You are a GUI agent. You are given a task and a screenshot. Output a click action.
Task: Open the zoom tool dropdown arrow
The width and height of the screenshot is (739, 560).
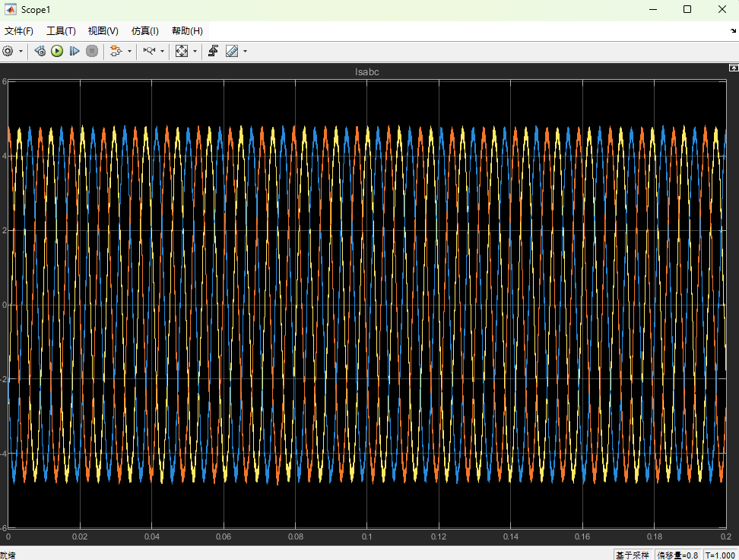(162, 51)
